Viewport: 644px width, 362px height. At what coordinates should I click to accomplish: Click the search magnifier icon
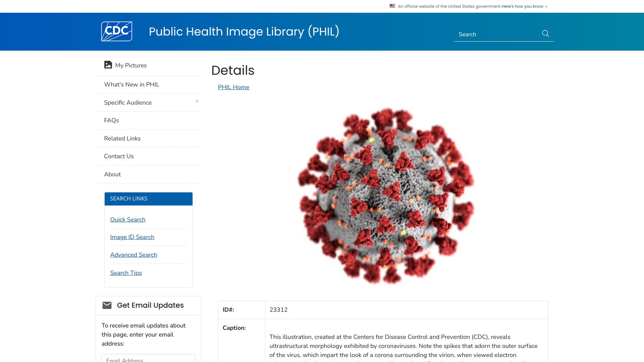click(x=545, y=34)
